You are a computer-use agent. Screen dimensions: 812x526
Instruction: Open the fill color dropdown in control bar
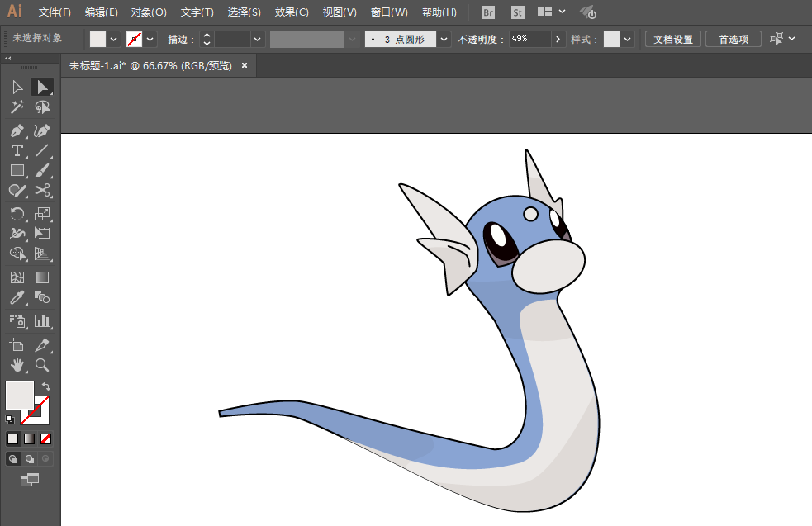point(114,40)
